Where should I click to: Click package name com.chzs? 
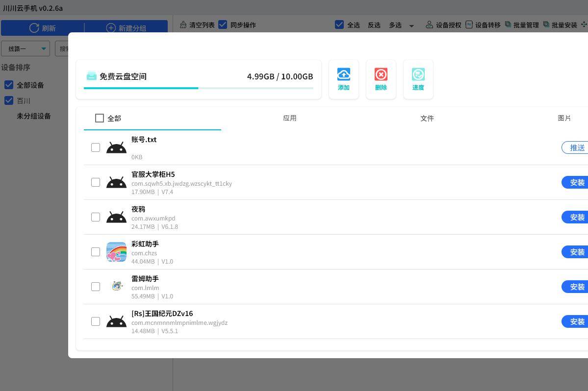144,253
